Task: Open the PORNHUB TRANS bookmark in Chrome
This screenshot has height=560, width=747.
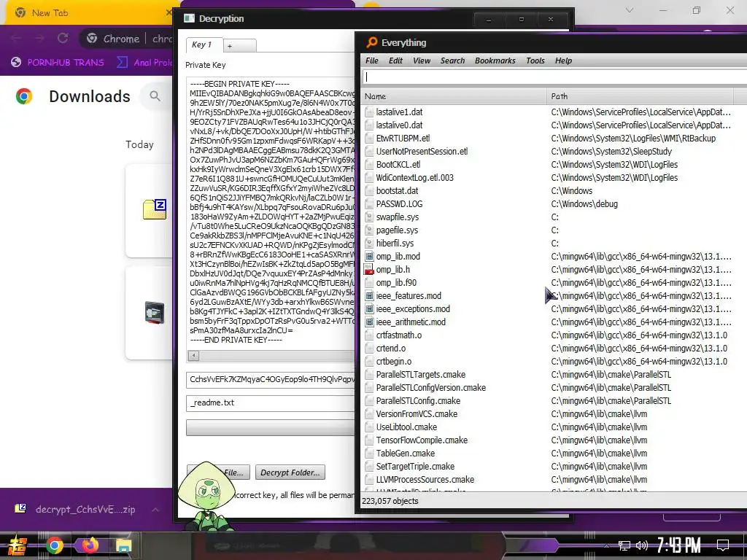Action: point(57,63)
